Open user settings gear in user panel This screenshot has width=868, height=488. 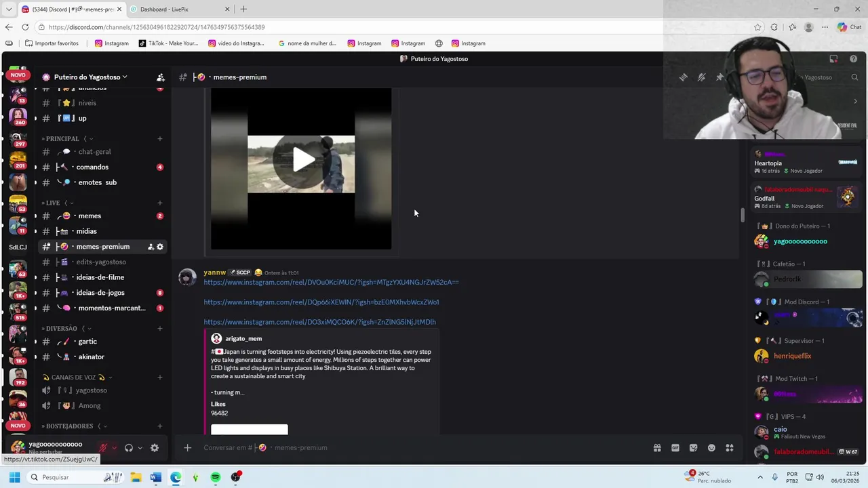[x=155, y=447]
